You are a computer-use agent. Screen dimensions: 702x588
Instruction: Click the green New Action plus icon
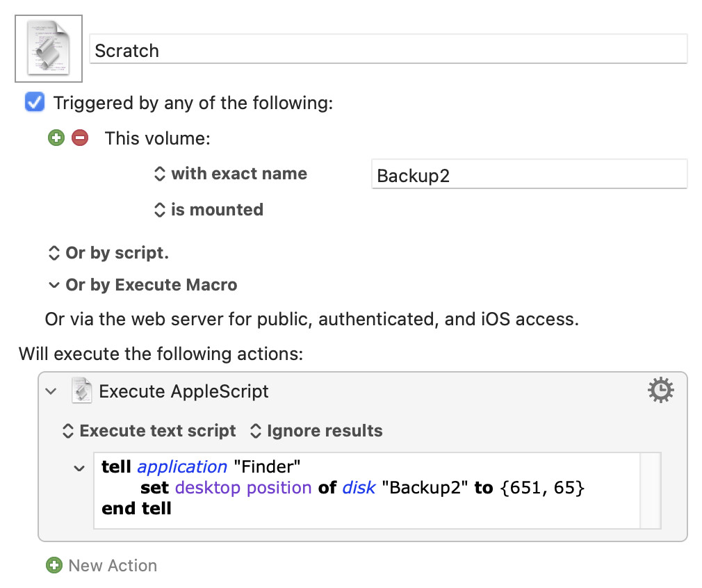click(54, 565)
